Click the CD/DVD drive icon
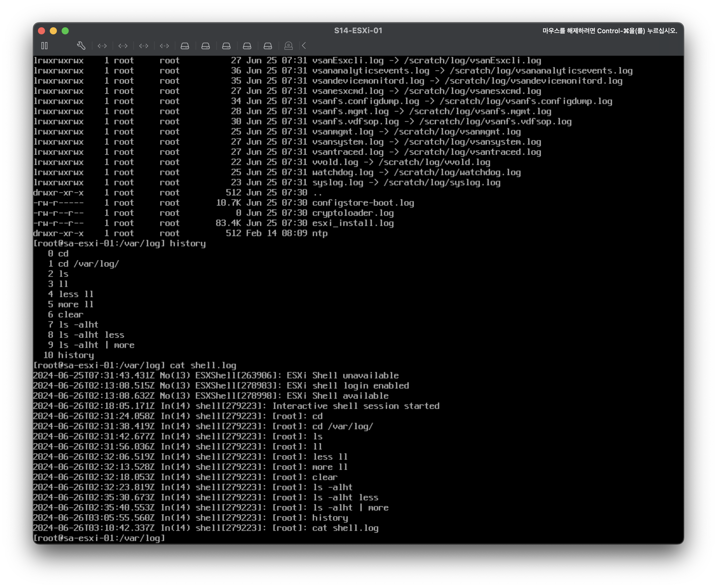The width and height of the screenshot is (717, 588). coord(288,46)
